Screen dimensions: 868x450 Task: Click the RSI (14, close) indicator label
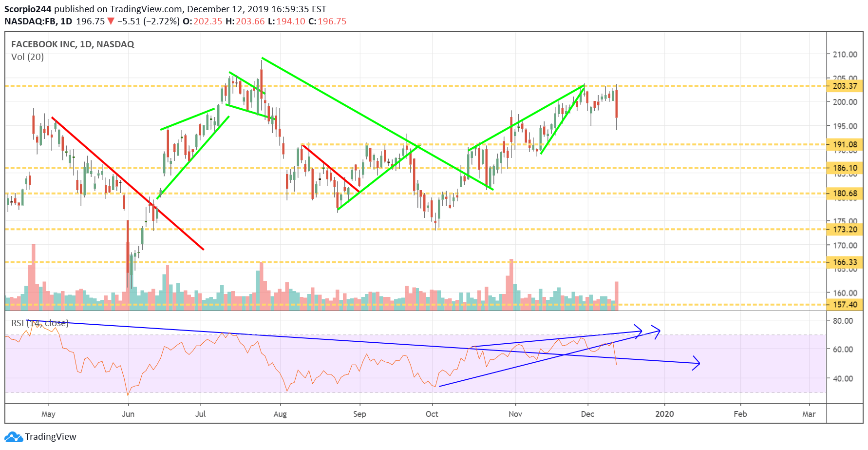tap(40, 323)
